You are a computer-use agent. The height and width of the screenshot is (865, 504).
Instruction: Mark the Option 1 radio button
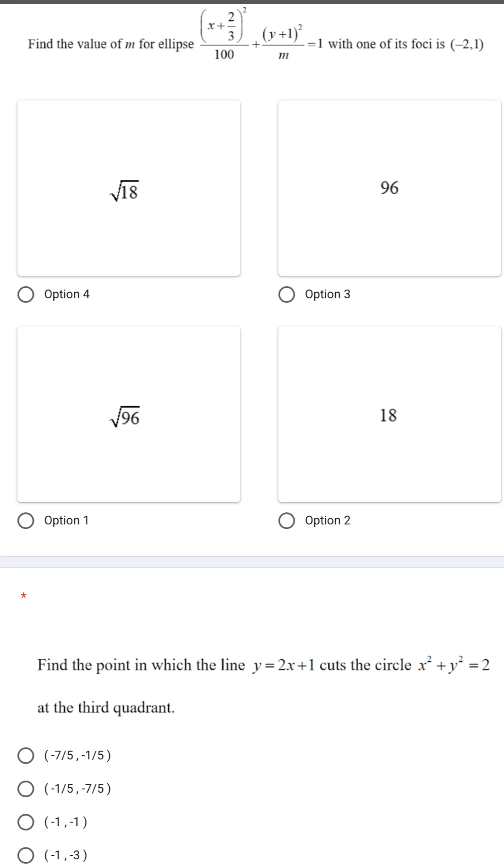[x=26, y=521]
